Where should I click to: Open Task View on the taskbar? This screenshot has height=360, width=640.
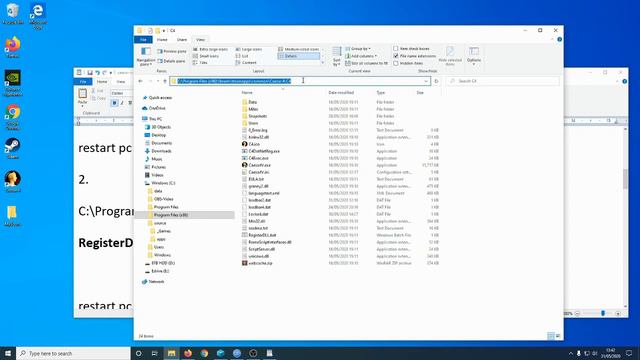click(155, 353)
